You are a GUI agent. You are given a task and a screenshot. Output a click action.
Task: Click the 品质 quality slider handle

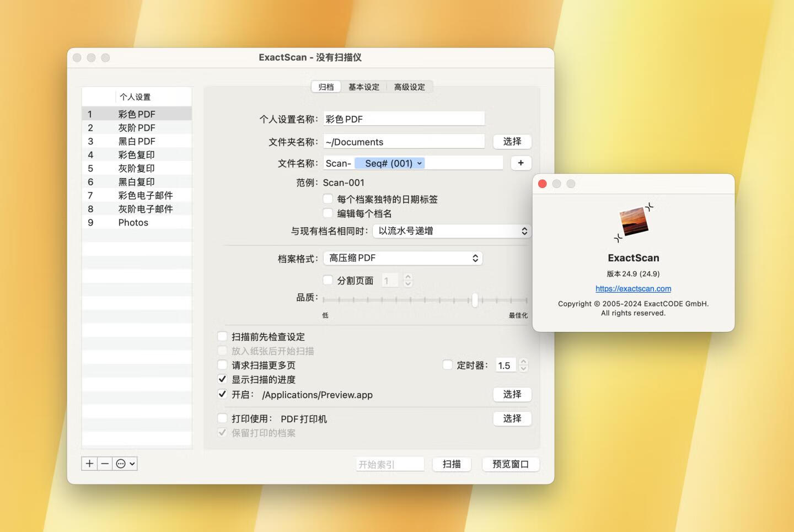point(475,300)
